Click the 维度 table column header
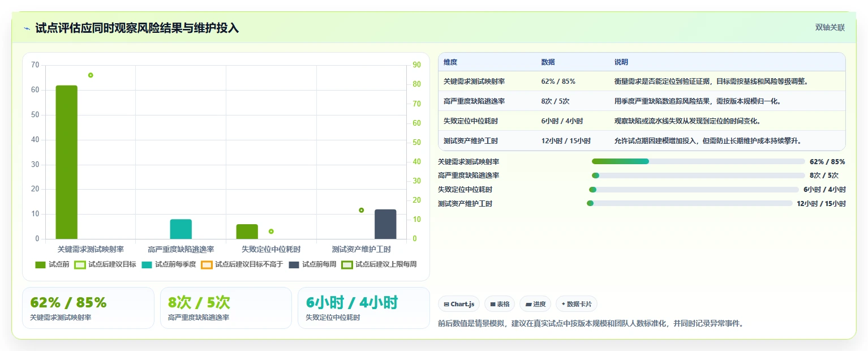This screenshot has width=868, height=351. (450, 62)
